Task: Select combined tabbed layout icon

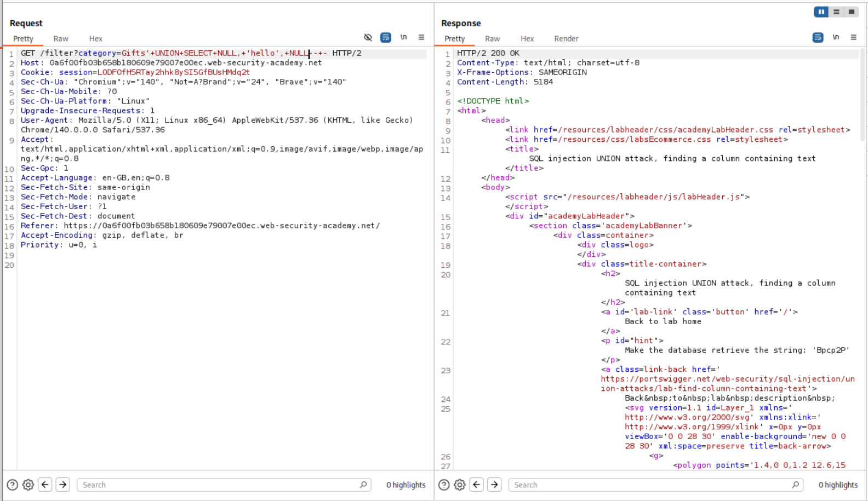Action: [x=851, y=12]
